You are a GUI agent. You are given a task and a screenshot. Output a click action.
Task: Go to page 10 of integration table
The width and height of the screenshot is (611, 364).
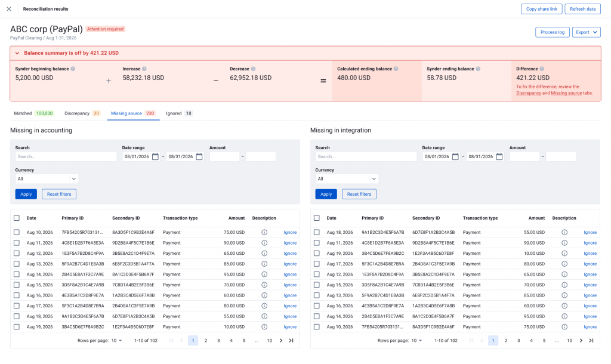pyautogui.click(x=569, y=340)
